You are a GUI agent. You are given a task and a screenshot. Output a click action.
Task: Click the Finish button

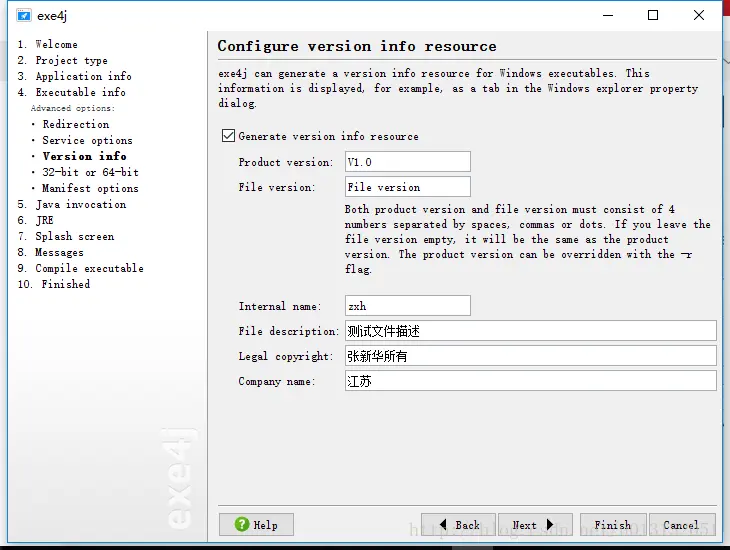click(613, 525)
